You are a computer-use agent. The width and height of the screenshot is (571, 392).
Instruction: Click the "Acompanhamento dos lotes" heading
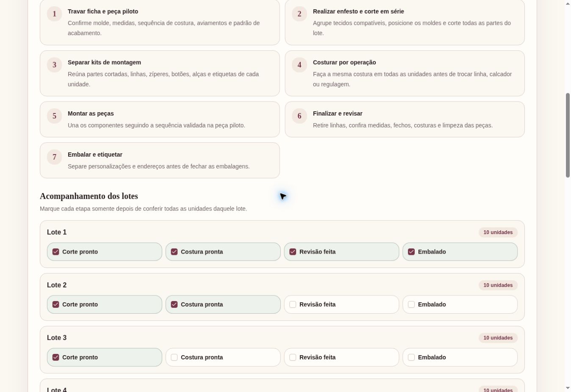(89, 196)
